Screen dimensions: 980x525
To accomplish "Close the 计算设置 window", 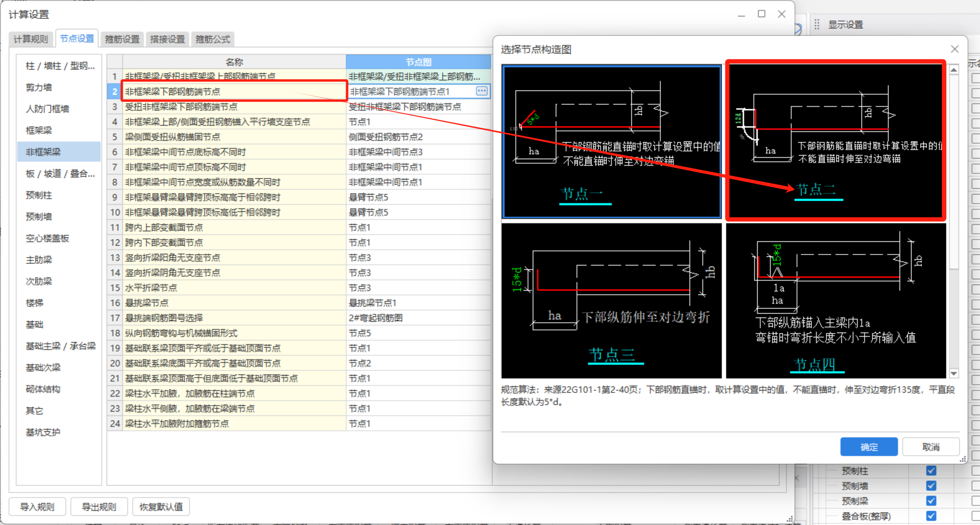I will (x=782, y=14).
